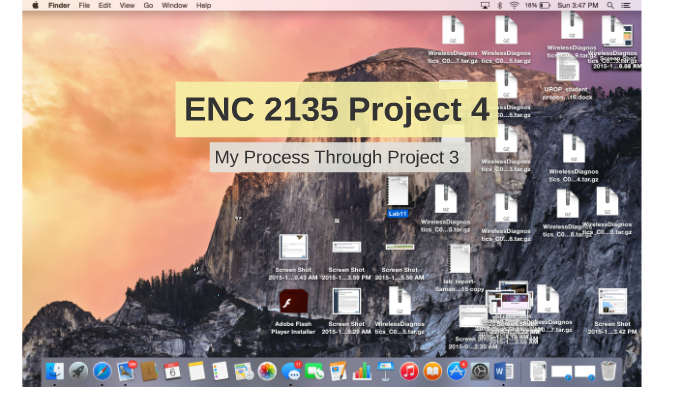
Task: Open the Window menu
Action: point(175,5)
